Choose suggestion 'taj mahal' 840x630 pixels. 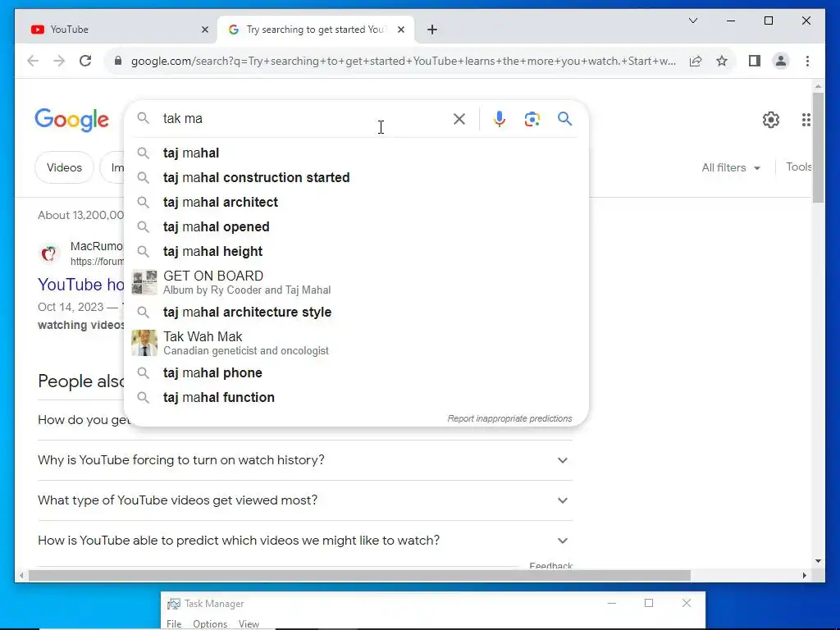[x=356, y=153]
